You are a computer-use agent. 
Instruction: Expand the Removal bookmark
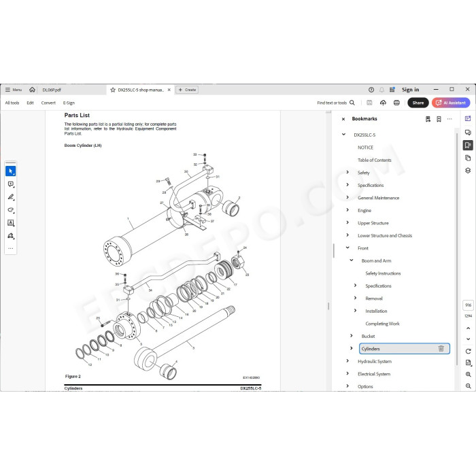[356, 298]
